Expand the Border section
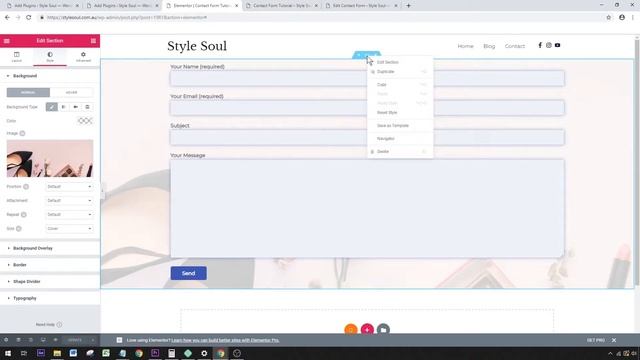The height and width of the screenshot is (360, 640). [50, 265]
